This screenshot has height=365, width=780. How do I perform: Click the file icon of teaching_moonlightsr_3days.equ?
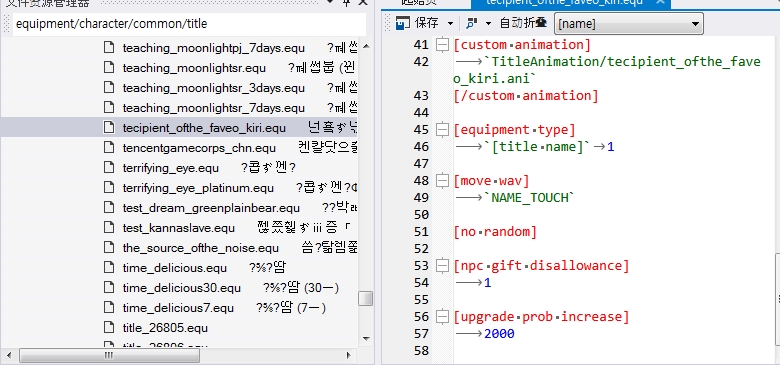108,88
